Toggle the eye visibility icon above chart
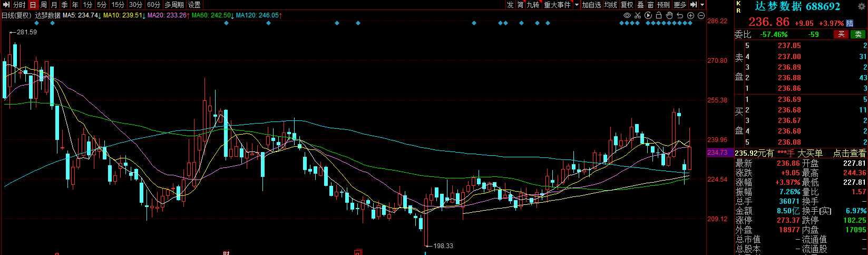Screen dimensions: 868x255 pyautogui.click(x=627, y=16)
